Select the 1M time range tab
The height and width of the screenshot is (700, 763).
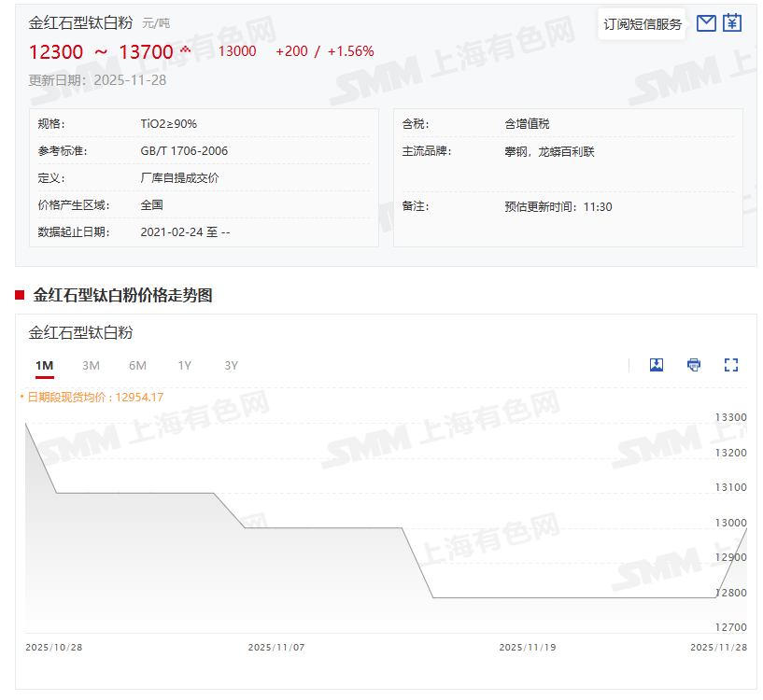[x=44, y=365]
